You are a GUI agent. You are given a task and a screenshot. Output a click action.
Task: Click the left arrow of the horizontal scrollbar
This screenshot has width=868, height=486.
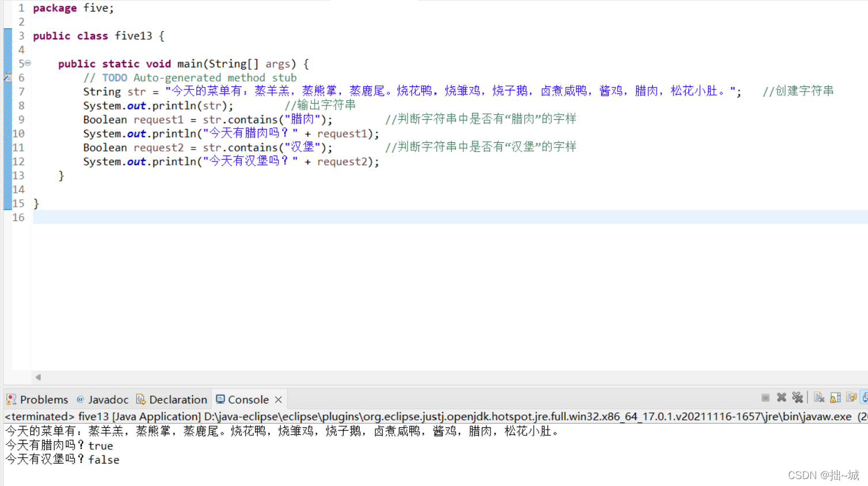pos(38,377)
